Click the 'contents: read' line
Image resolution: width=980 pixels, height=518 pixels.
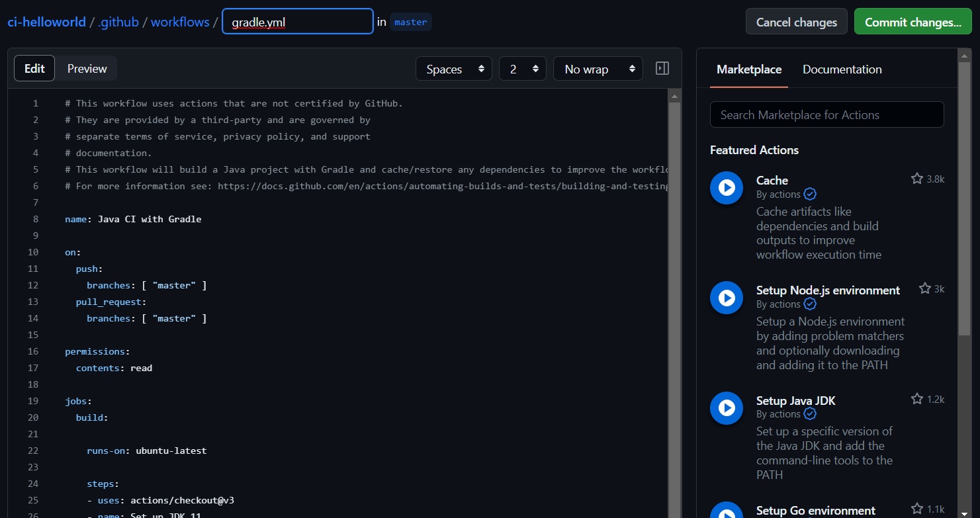click(114, 368)
